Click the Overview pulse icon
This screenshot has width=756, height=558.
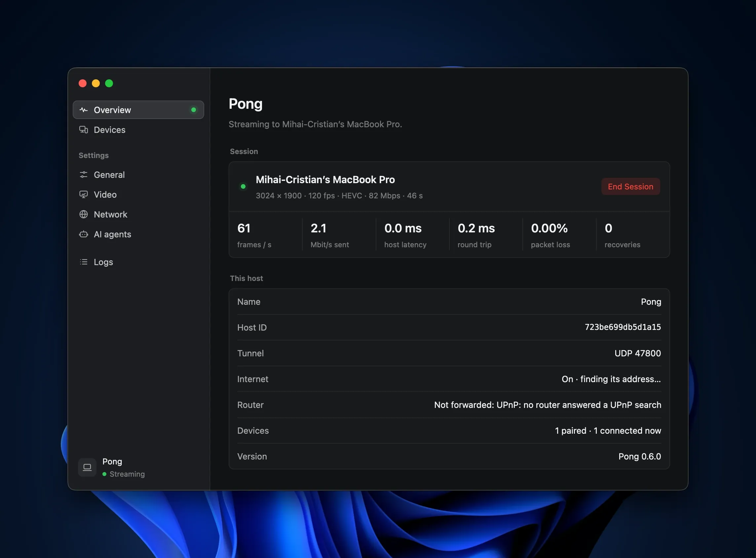point(83,110)
